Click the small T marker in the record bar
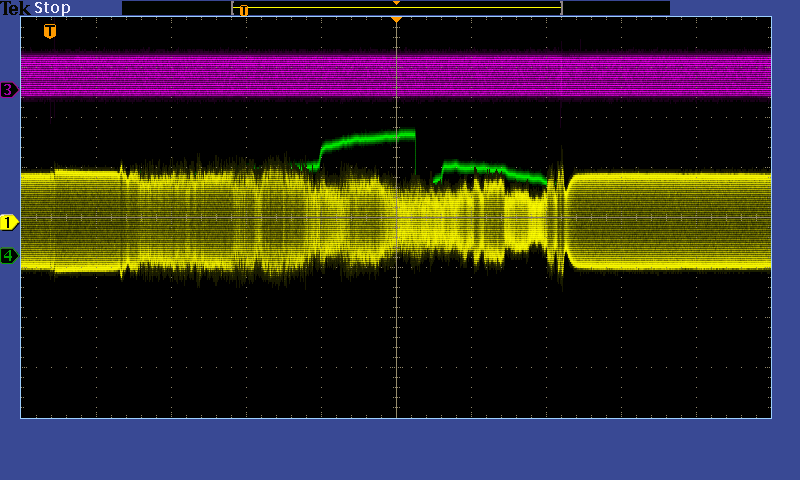 tap(243, 11)
